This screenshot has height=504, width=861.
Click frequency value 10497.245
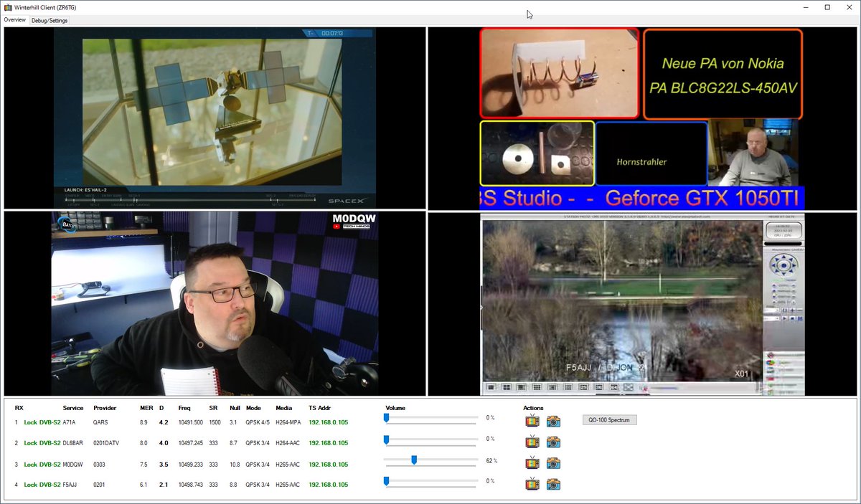click(191, 443)
